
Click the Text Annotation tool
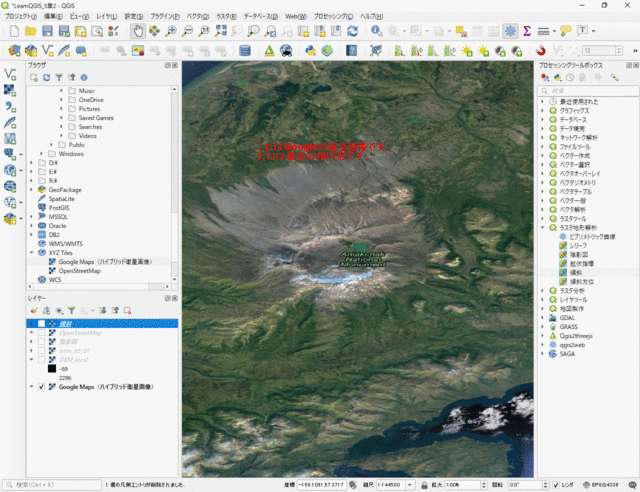tap(582, 31)
